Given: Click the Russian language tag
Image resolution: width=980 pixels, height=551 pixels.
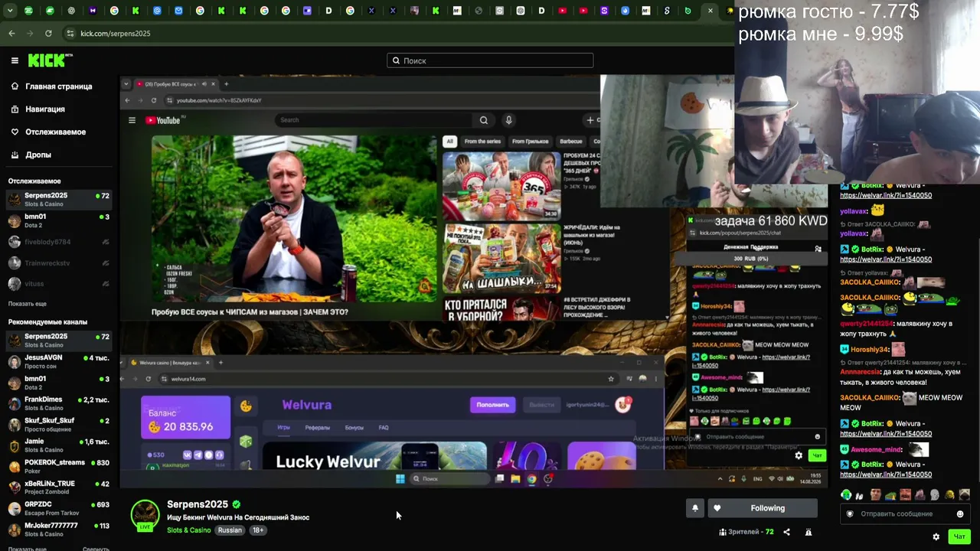Looking at the screenshot, I should pyautogui.click(x=230, y=530).
